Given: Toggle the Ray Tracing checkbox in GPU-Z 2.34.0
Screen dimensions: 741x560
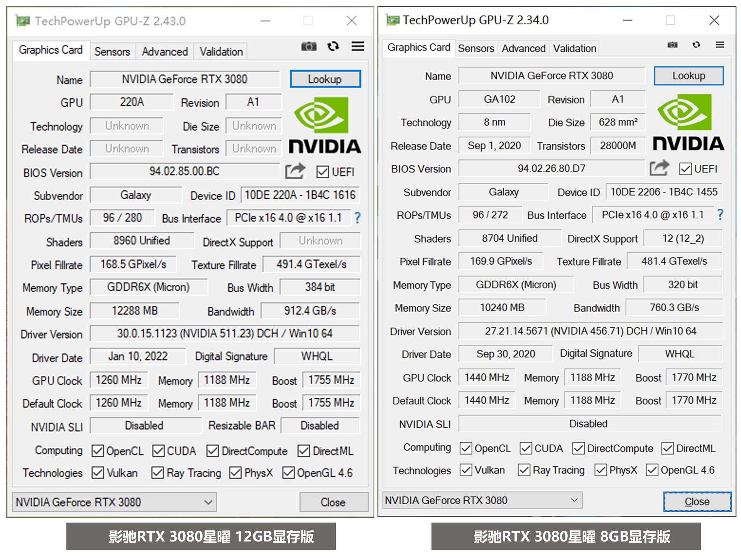Looking at the screenshot, I should (524, 470).
